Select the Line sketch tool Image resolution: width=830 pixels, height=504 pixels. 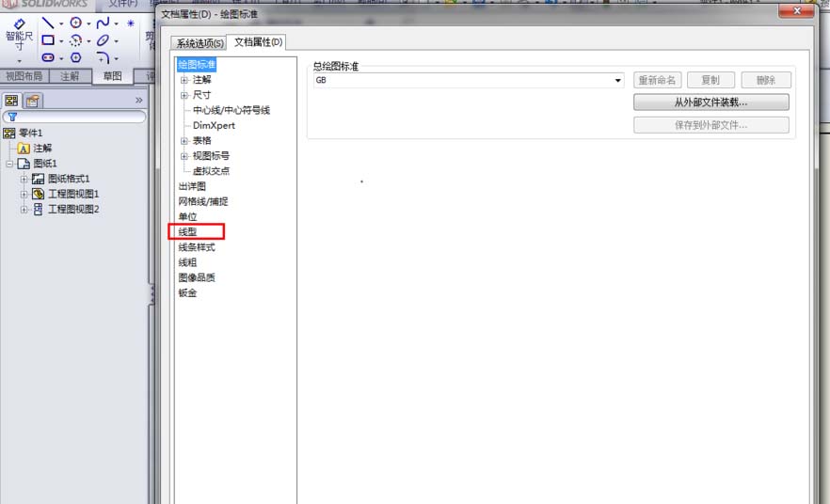coord(48,23)
